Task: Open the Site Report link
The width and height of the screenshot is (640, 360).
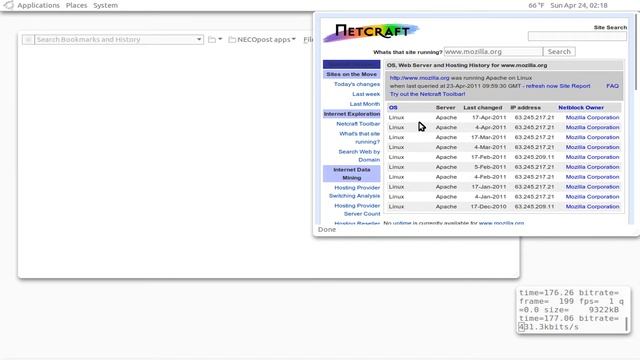Action: (575, 86)
